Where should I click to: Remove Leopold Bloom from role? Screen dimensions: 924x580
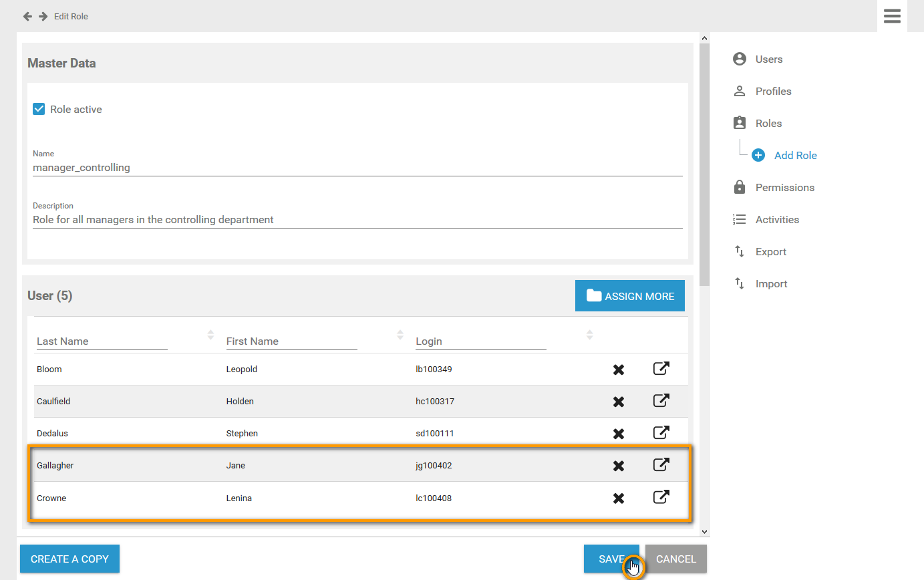click(x=619, y=370)
